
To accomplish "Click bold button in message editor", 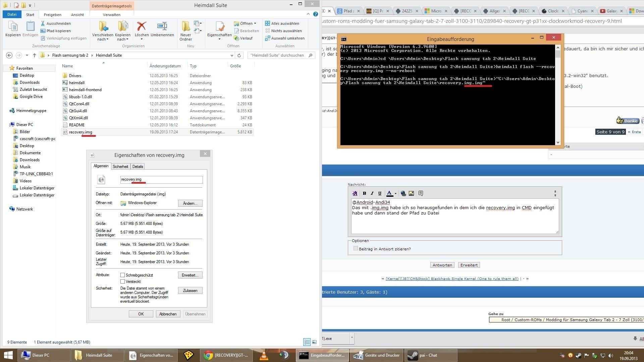I will [364, 193].
